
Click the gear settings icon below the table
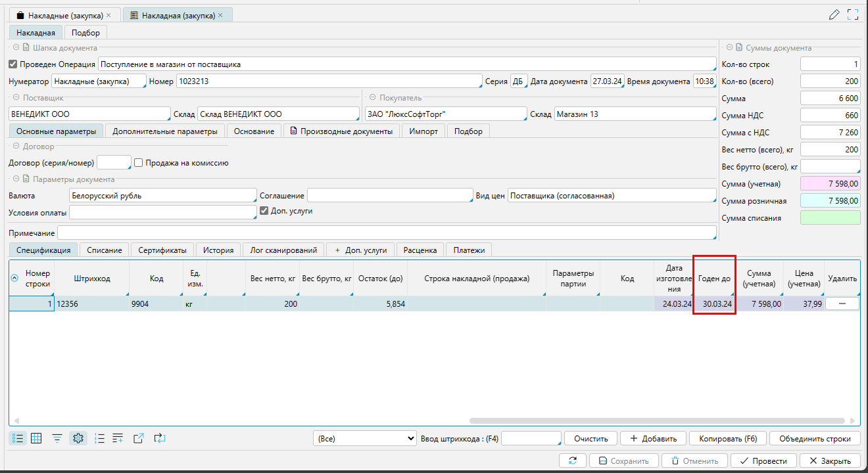pyautogui.click(x=78, y=438)
